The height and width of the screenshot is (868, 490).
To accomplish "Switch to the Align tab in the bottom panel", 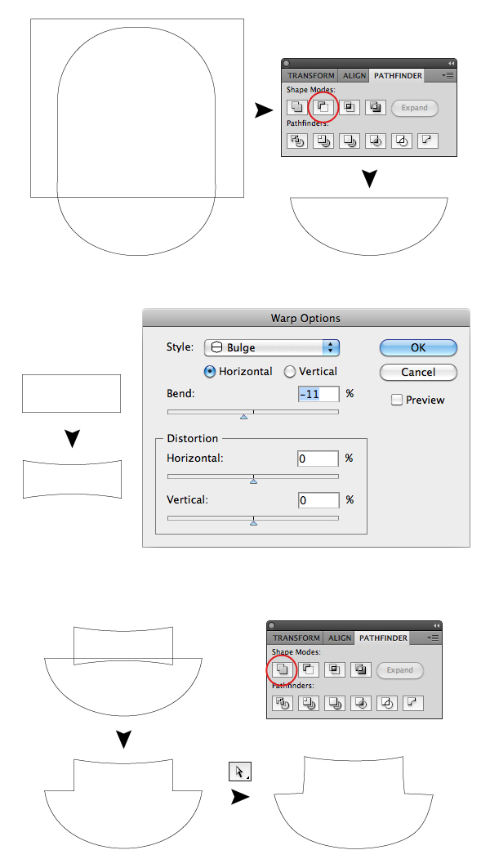I will point(340,638).
